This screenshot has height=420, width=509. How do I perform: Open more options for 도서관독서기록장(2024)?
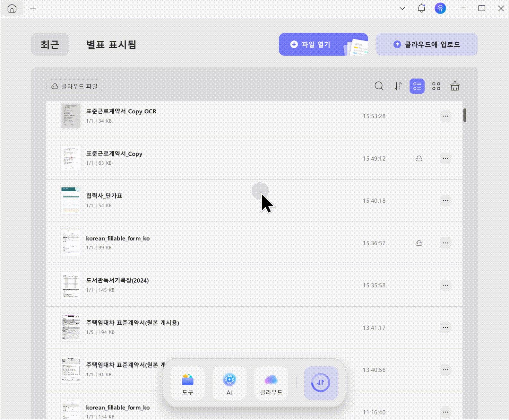pyautogui.click(x=445, y=285)
